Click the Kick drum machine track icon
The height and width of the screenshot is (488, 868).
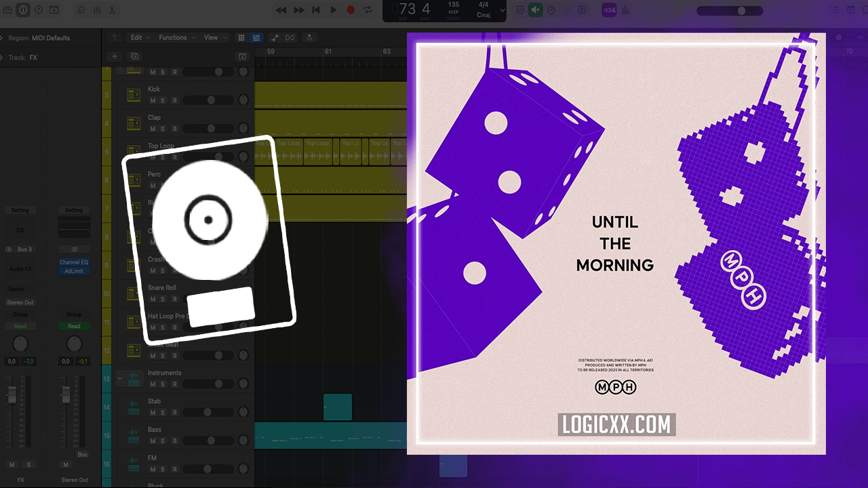point(134,96)
